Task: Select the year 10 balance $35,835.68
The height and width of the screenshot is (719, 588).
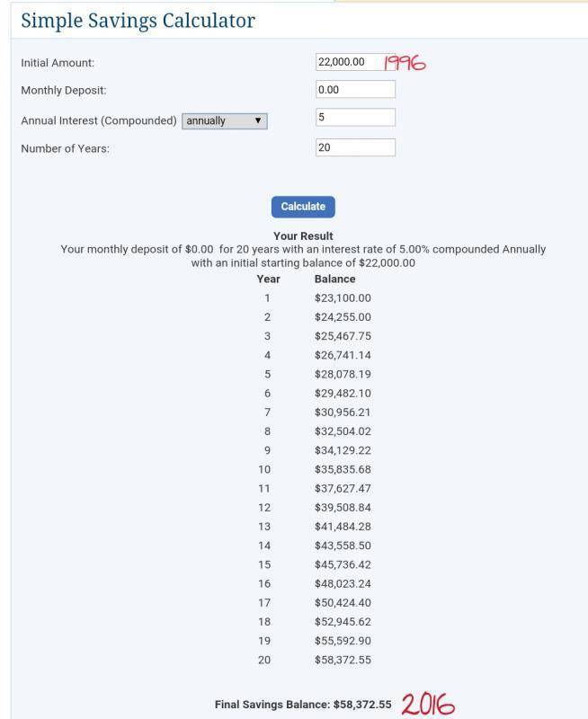Action: click(x=343, y=468)
